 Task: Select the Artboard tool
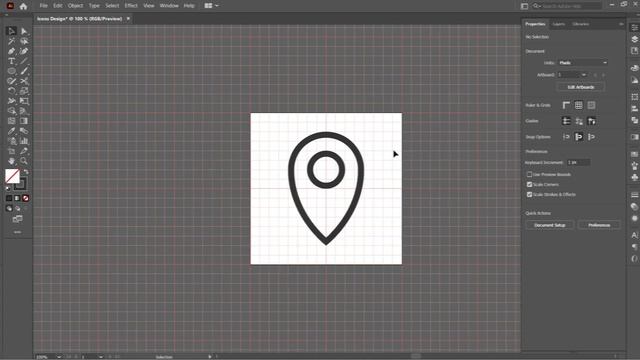11,151
